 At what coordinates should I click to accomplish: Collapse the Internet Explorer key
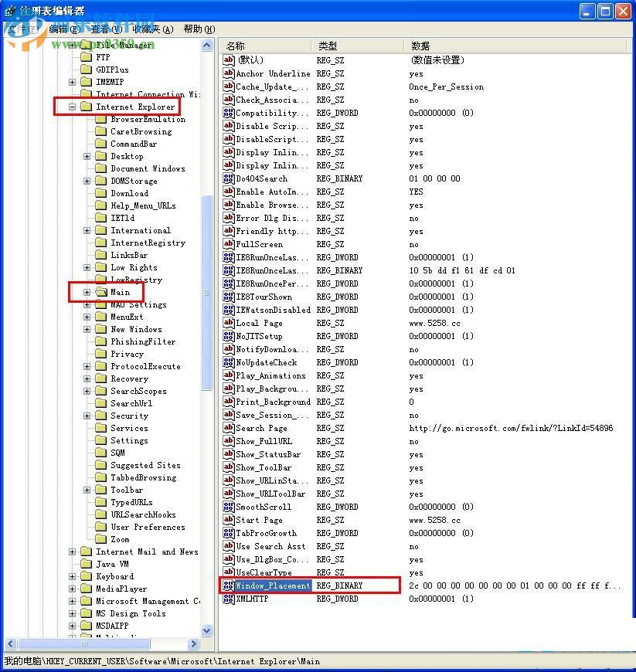[x=71, y=107]
